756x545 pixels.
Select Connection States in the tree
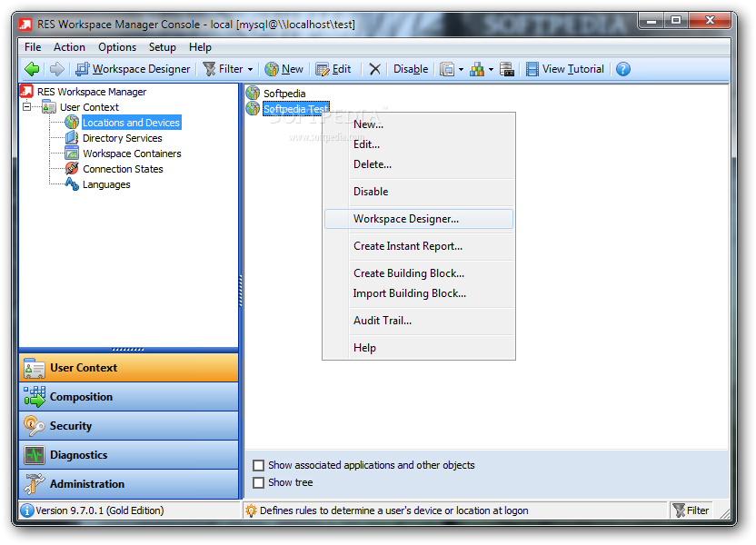tap(123, 169)
